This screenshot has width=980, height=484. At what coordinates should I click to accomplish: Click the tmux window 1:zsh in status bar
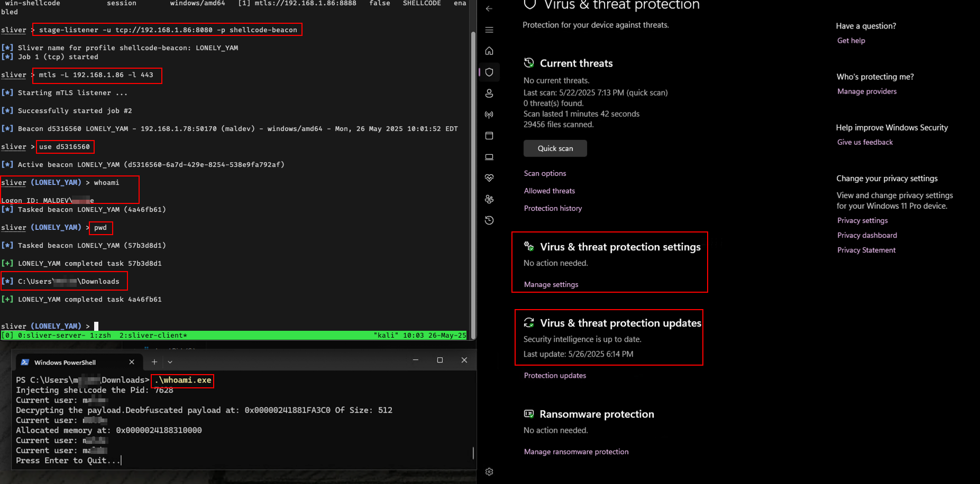pos(100,336)
